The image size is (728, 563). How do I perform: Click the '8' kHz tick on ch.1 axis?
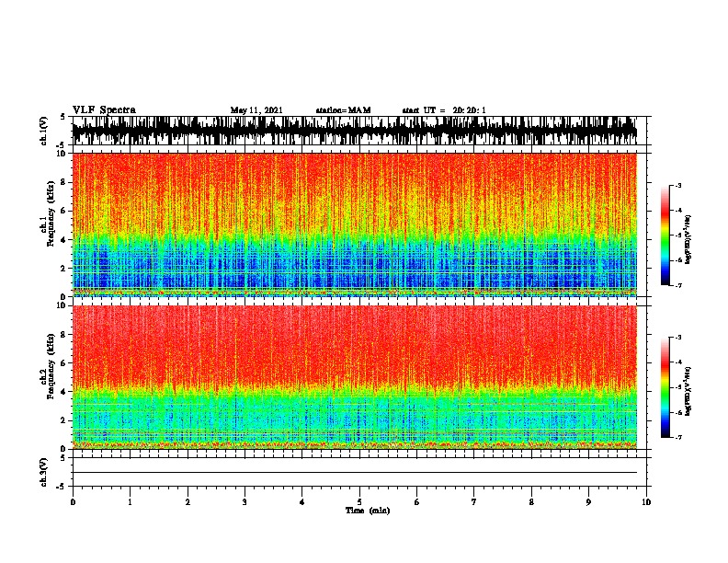pos(64,182)
